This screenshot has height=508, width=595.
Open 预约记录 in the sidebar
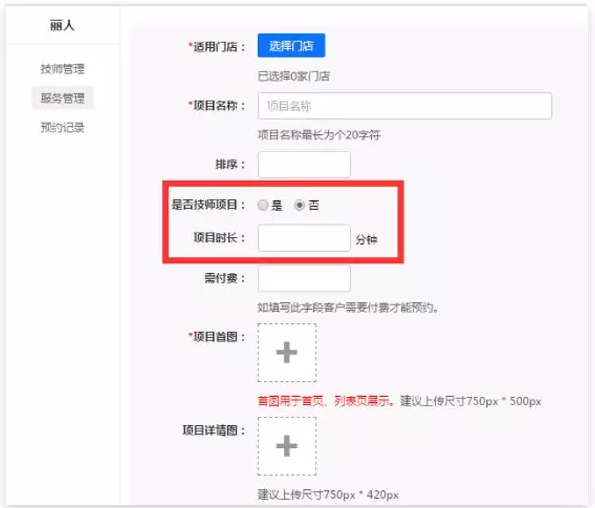62,127
